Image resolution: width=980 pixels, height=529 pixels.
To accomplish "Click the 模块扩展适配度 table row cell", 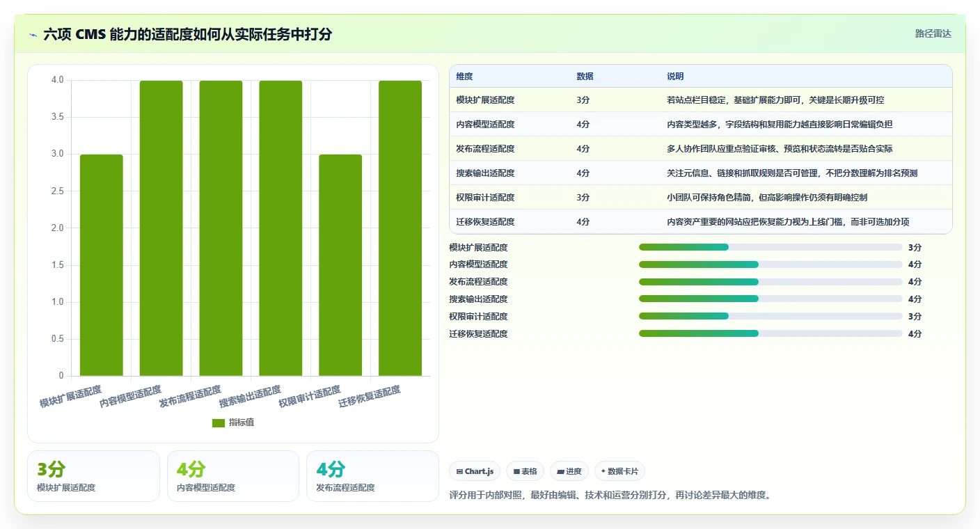I will [485, 100].
